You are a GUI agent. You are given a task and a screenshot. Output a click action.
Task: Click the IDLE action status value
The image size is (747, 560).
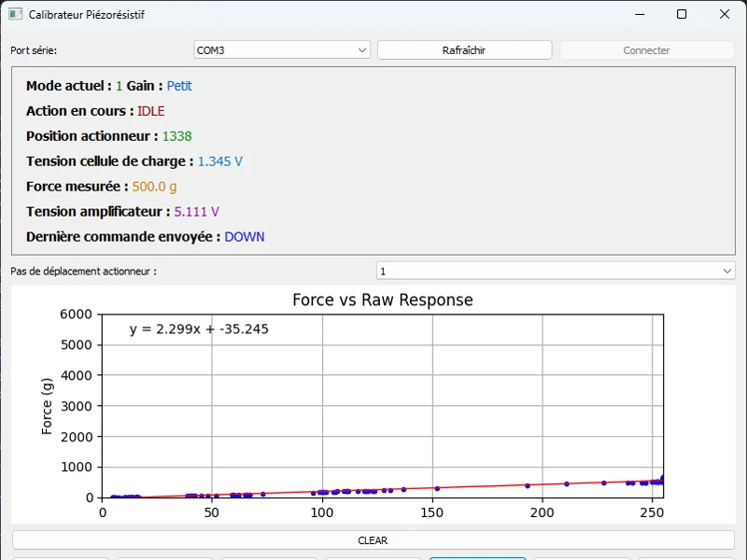[x=151, y=111]
